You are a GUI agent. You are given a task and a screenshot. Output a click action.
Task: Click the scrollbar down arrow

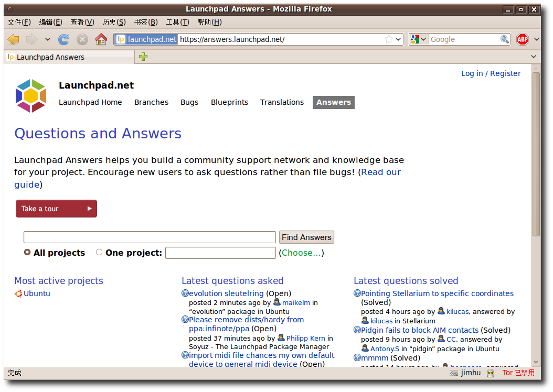coord(536,362)
